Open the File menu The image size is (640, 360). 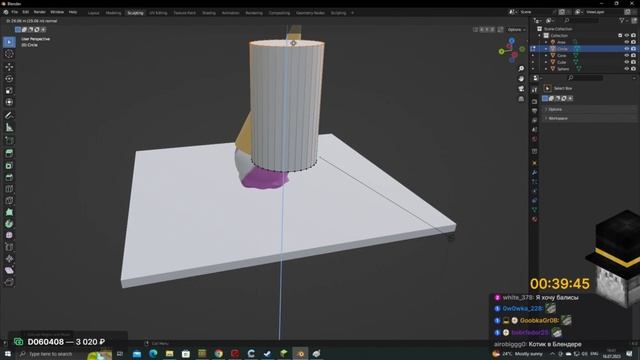[15, 12]
